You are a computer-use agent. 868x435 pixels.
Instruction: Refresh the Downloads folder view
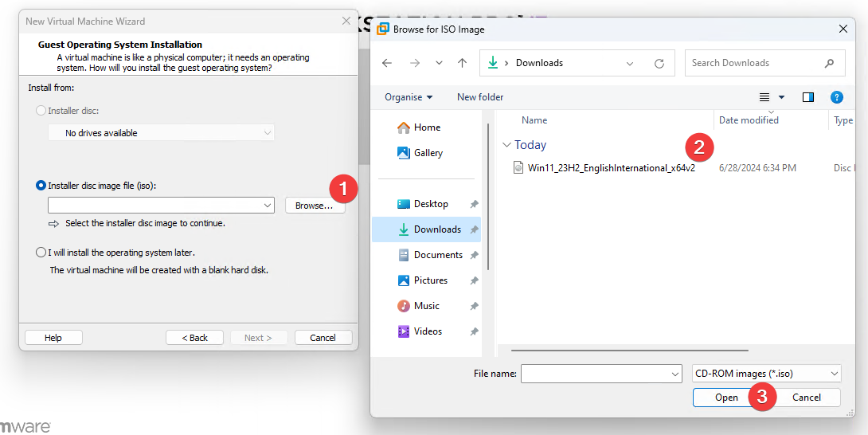[659, 63]
